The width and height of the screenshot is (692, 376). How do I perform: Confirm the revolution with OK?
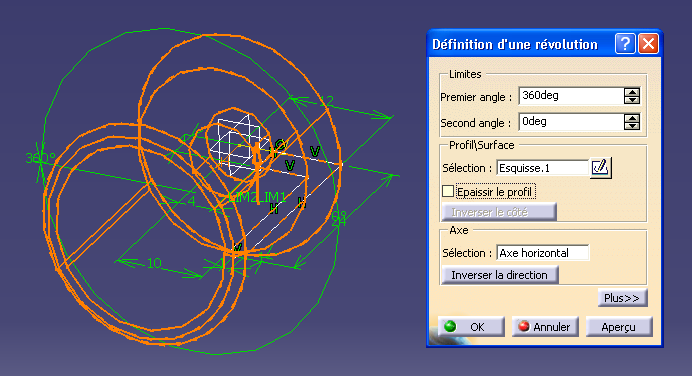point(471,327)
